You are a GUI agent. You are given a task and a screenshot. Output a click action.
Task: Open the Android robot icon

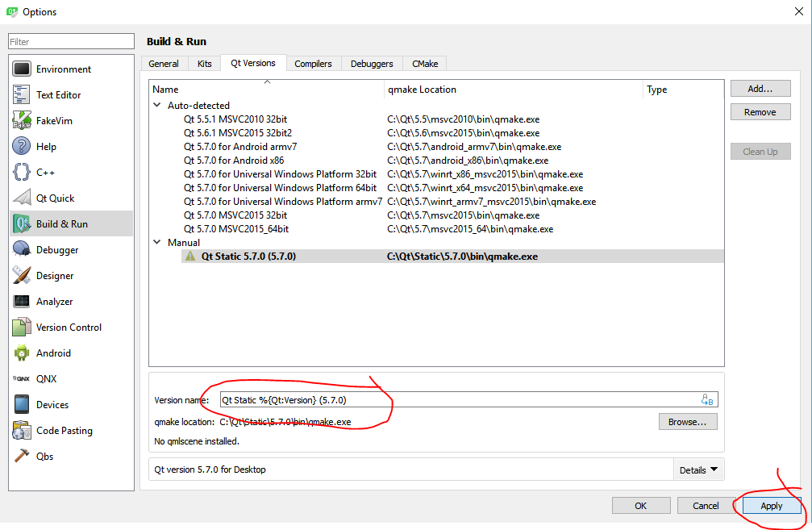[x=21, y=353]
